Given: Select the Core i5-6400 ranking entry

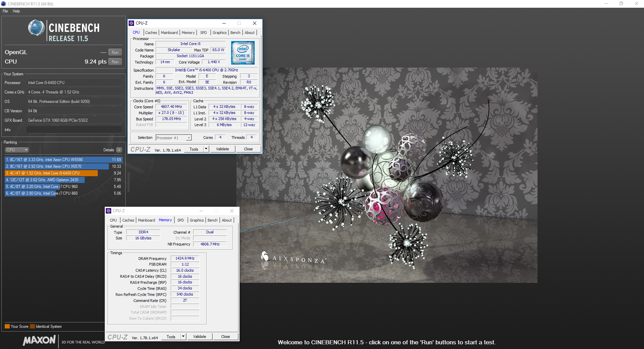Looking at the screenshot, I should click(x=63, y=173).
